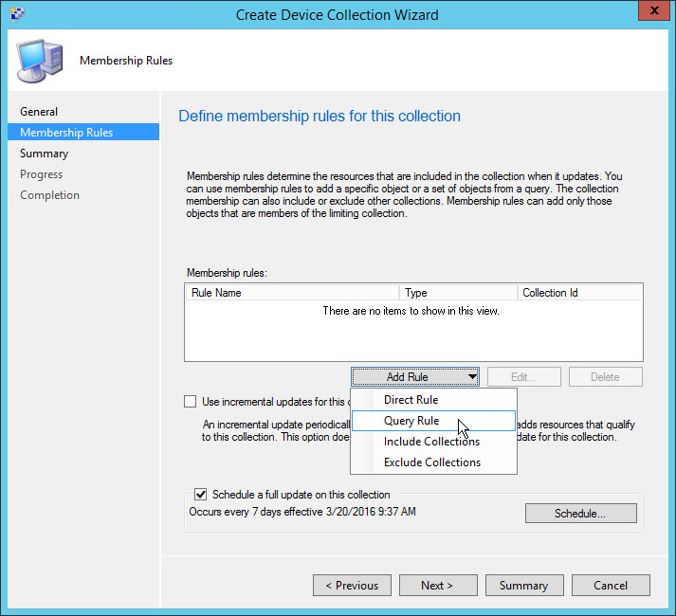Proceed with the Next button
676x616 pixels.
point(437,585)
